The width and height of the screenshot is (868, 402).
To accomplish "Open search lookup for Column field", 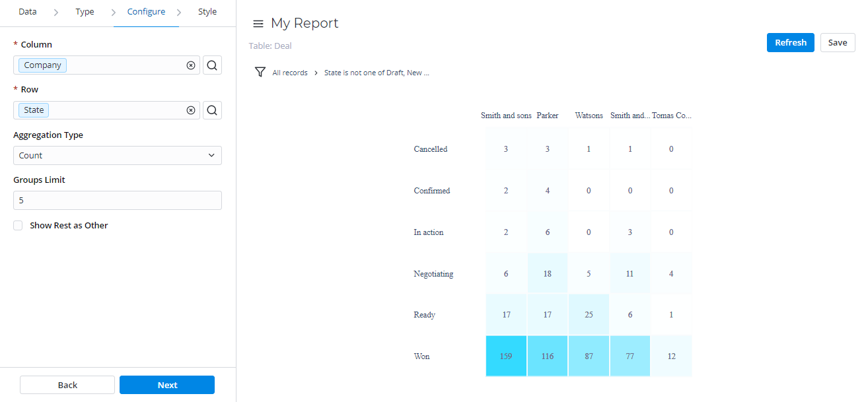I will 212,65.
